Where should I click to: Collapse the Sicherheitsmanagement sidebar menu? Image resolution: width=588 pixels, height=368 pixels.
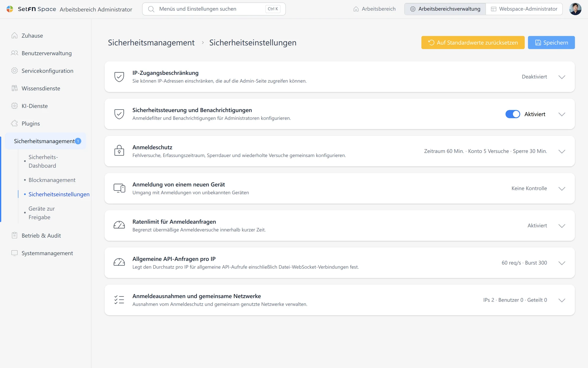pos(46,141)
